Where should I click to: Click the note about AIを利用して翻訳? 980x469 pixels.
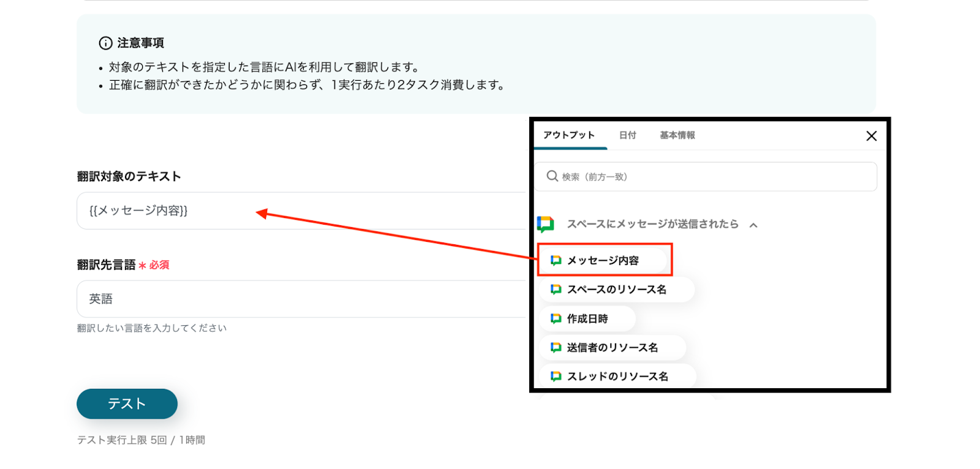[264, 67]
